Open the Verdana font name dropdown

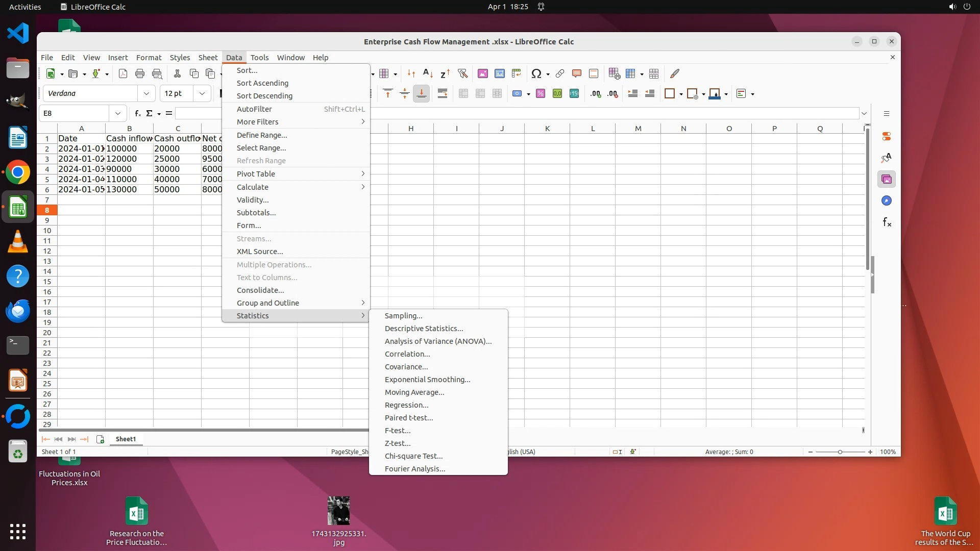146,93
